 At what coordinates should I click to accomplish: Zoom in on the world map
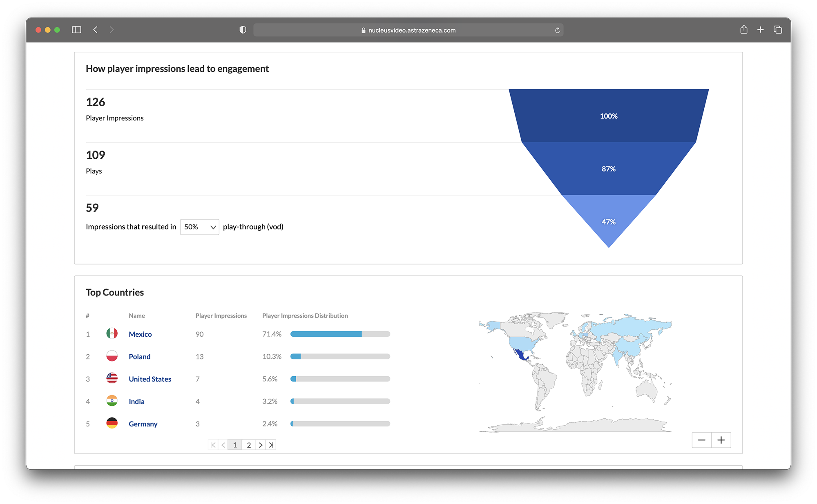[721, 440]
